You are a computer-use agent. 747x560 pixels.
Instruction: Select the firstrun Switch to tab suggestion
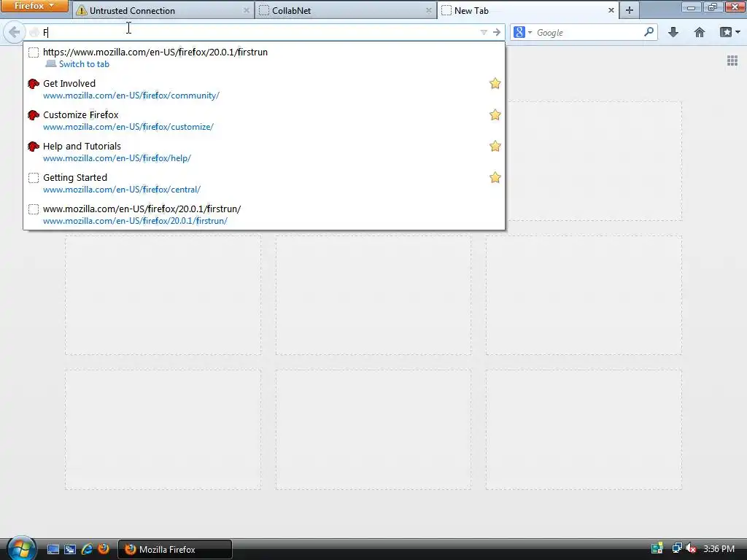click(264, 58)
